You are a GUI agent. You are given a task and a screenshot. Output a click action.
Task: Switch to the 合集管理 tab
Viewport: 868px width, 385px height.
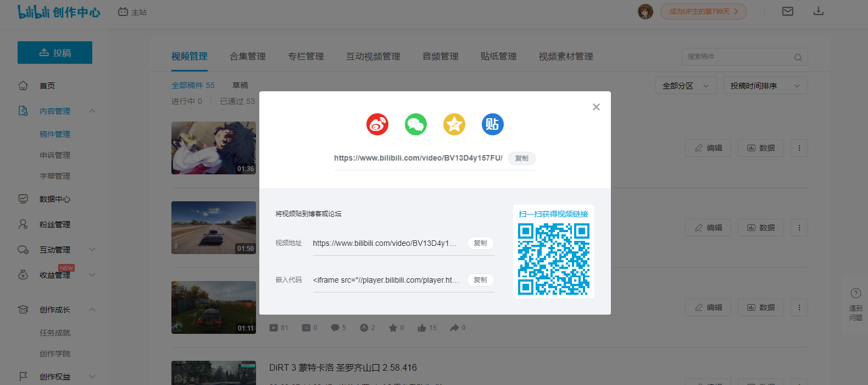[x=248, y=57]
